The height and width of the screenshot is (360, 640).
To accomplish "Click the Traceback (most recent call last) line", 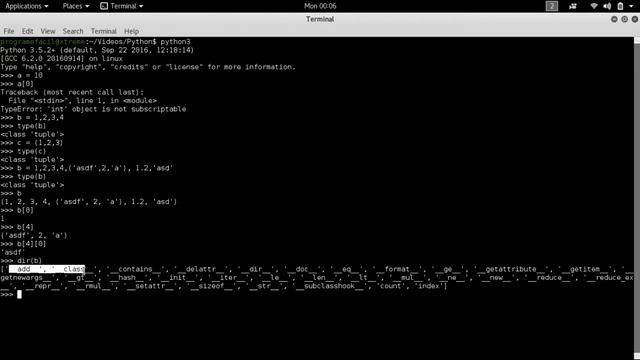I will pos(72,93).
